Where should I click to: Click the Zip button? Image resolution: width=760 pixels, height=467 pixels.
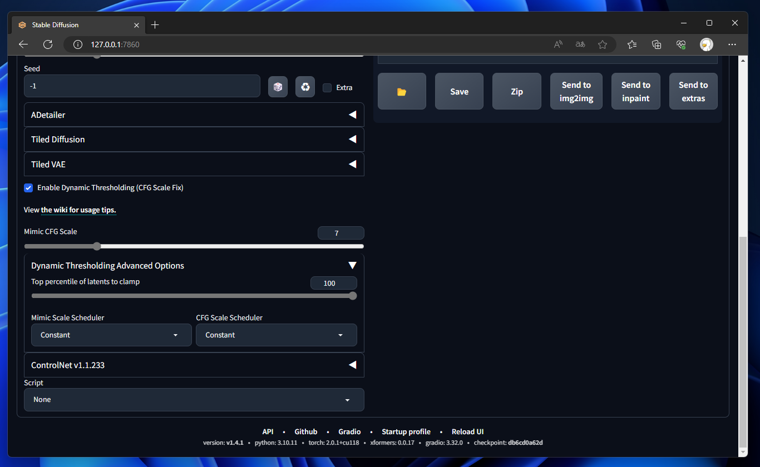[x=517, y=91]
